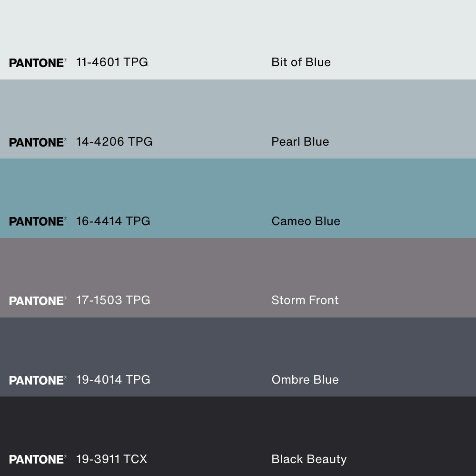Click the PANTONE logo beside 19-3911 TCX
476x476 pixels.
(x=38, y=459)
